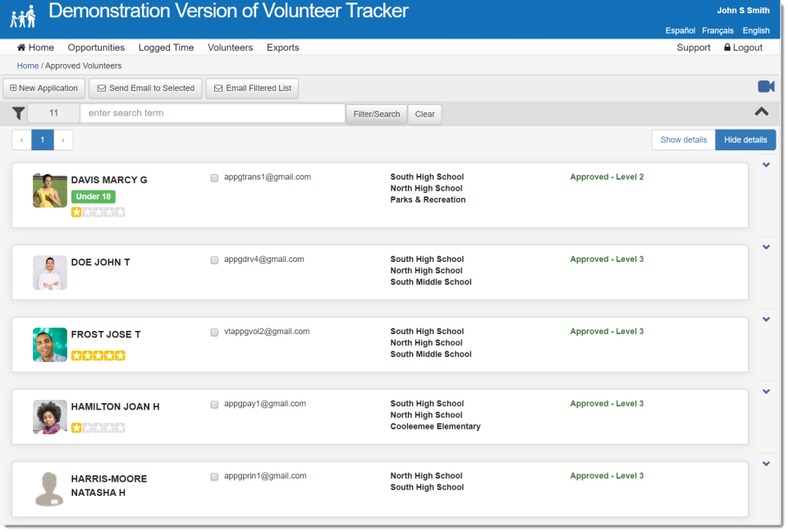The image size is (788, 532).
Task: Switch language to Español
Action: pyautogui.click(x=680, y=30)
